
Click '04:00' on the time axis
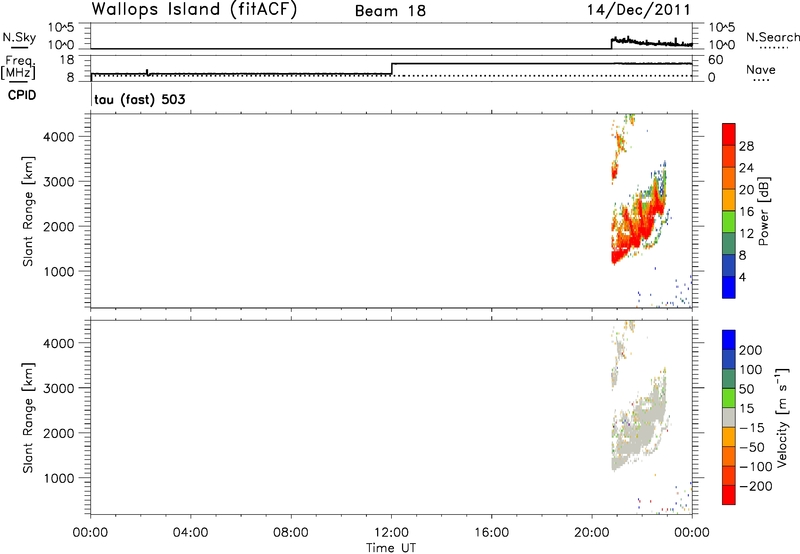tap(190, 533)
